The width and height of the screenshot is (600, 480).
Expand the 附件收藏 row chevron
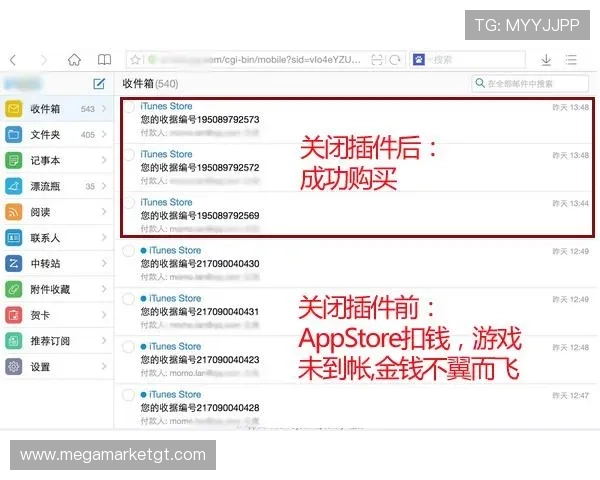tap(104, 289)
